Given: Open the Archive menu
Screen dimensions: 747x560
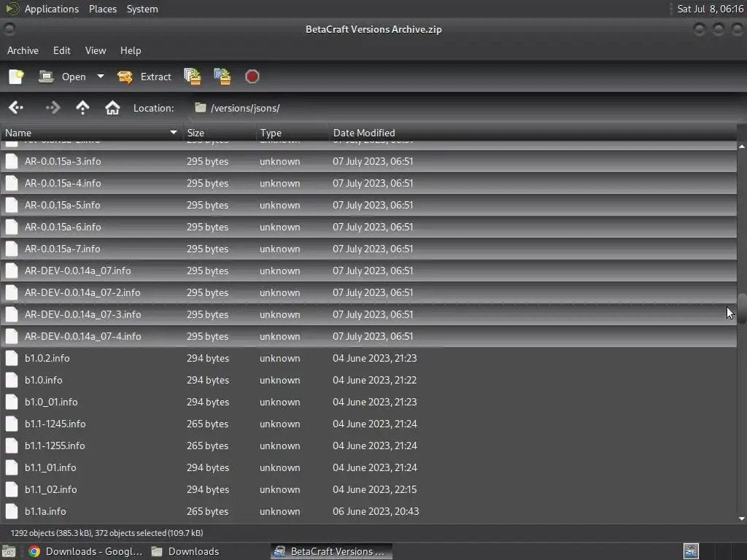Looking at the screenshot, I should [x=23, y=50].
